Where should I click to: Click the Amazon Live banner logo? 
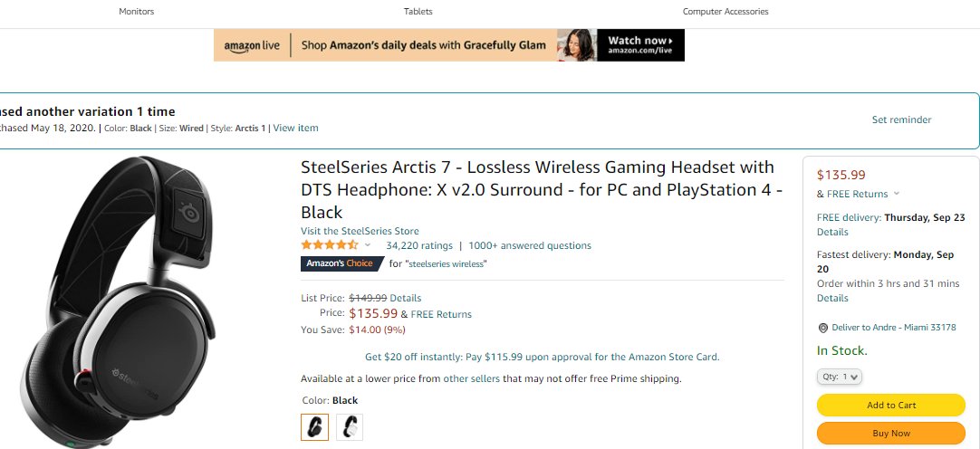pos(251,45)
